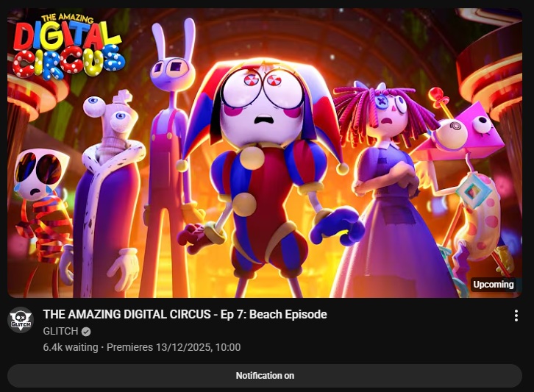The image size is (534, 392).
Task: Click Ragatha the red-haired doll in thumbnail
Action: pyautogui.click(x=388, y=190)
